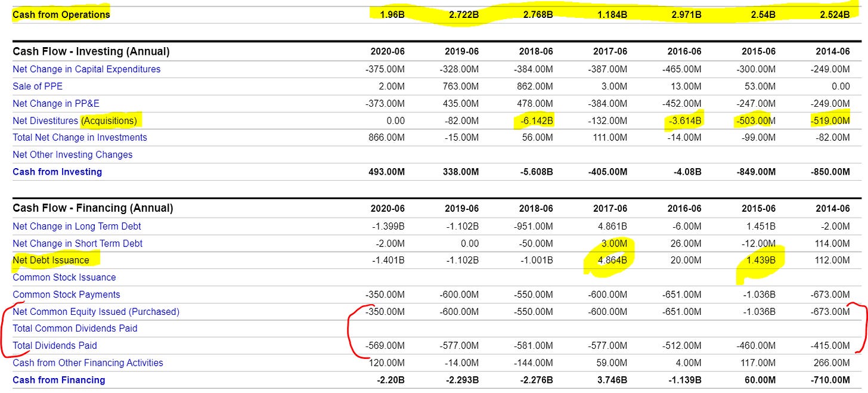The image size is (868, 393).
Task: Select the 1.439B Net Debt Issuance value
Action: point(761,261)
